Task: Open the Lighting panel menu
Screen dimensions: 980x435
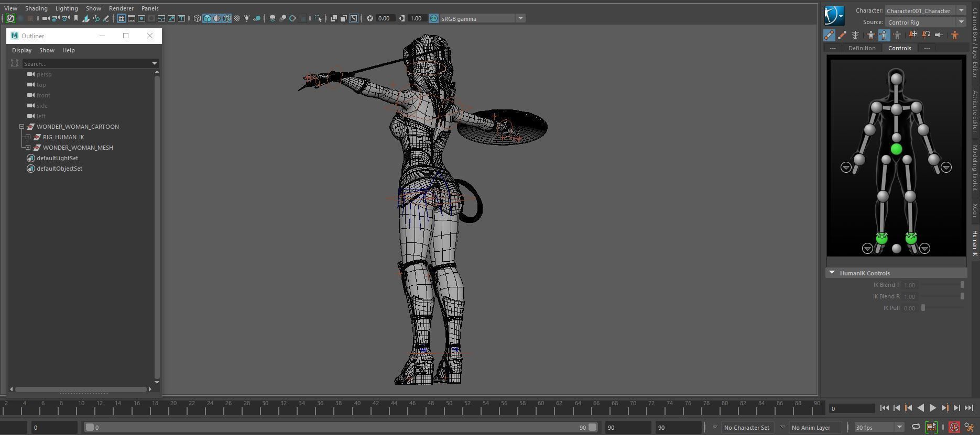Action: (67, 8)
